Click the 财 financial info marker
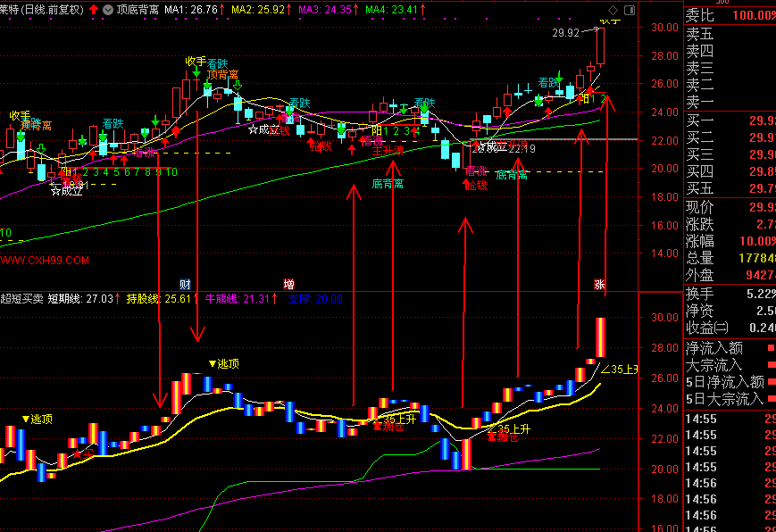The height and width of the screenshot is (532, 776). 185,283
